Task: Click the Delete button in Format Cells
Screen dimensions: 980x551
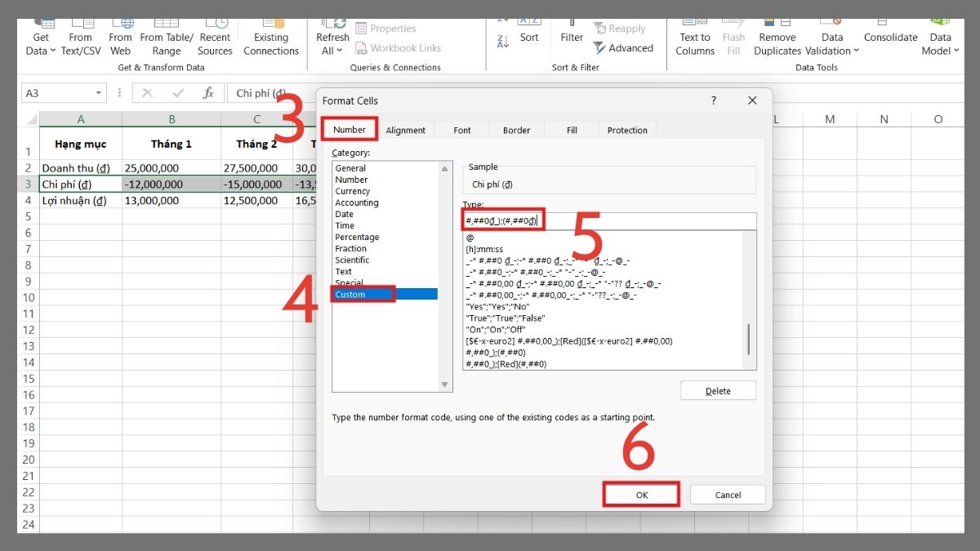Action: click(718, 390)
